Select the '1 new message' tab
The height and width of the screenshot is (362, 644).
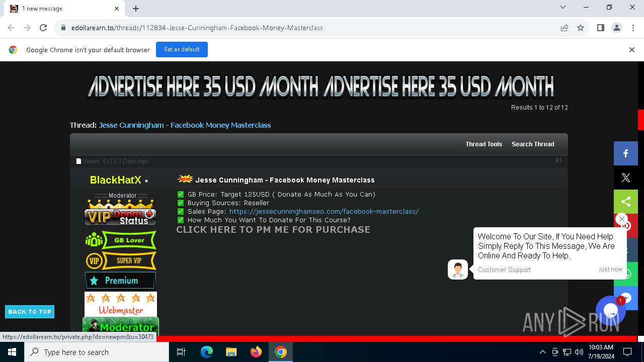click(64, 9)
